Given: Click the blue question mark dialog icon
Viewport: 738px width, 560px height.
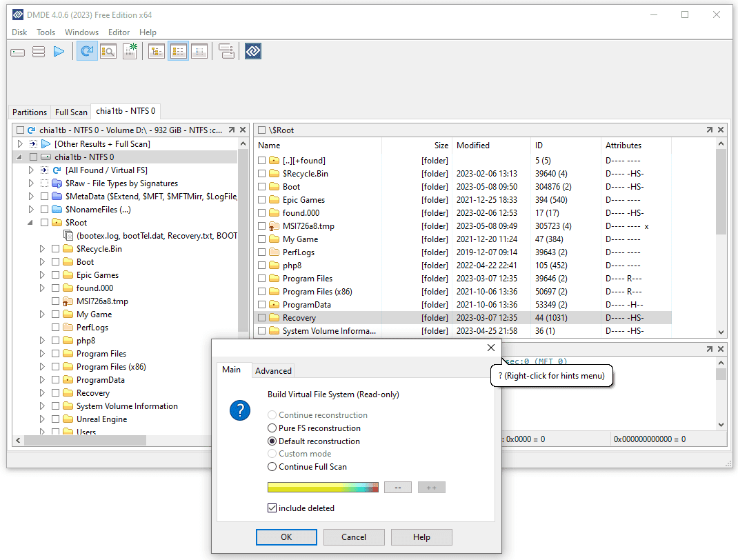Looking at the screenshot, I should click(239, 411).
